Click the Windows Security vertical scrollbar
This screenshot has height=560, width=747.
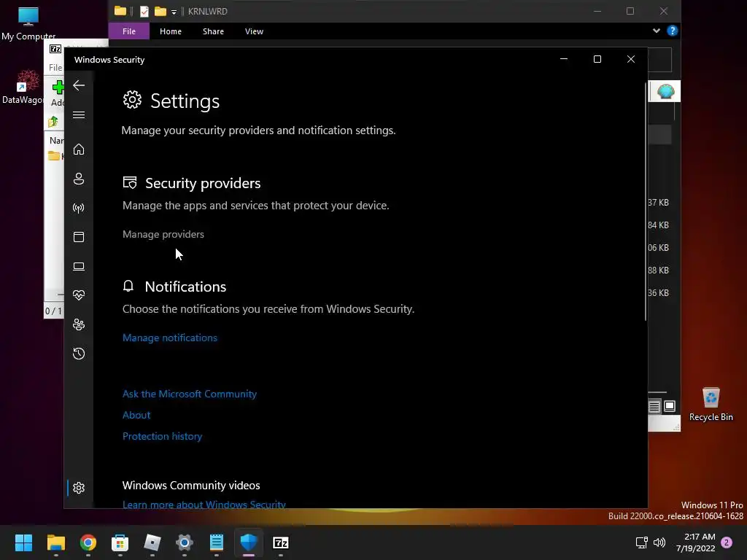tap(646, 201)
